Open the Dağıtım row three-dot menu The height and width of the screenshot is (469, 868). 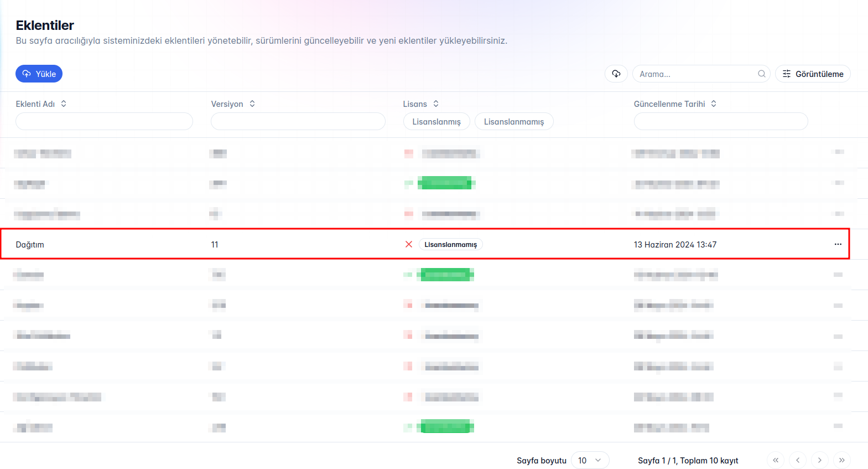[838, 244]
